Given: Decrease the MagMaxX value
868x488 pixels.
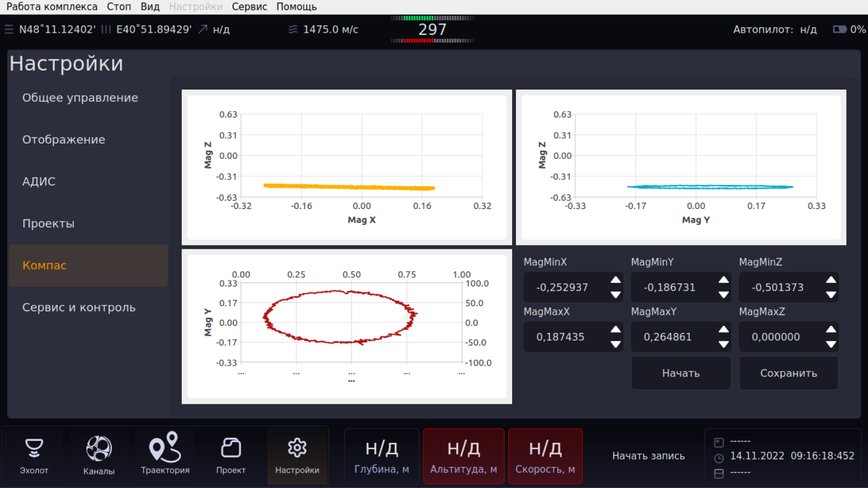Looking at the screenshot, I should pos(616,344).
